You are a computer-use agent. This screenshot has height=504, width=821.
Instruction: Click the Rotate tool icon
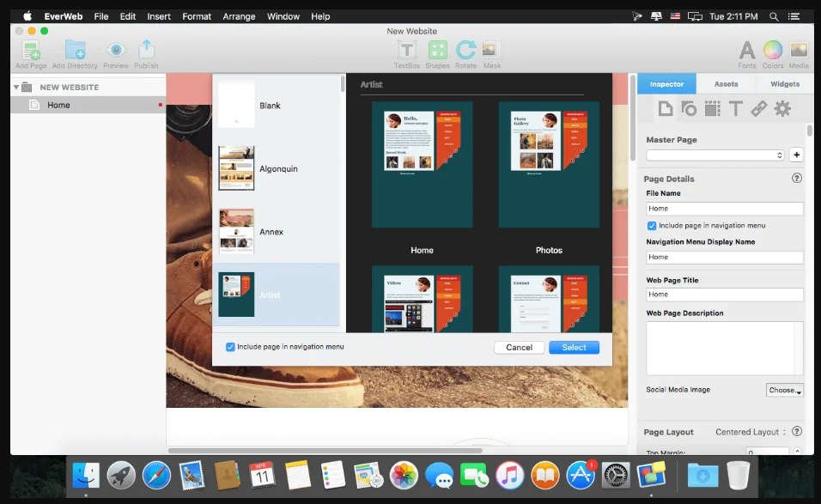tap(465, 51)
